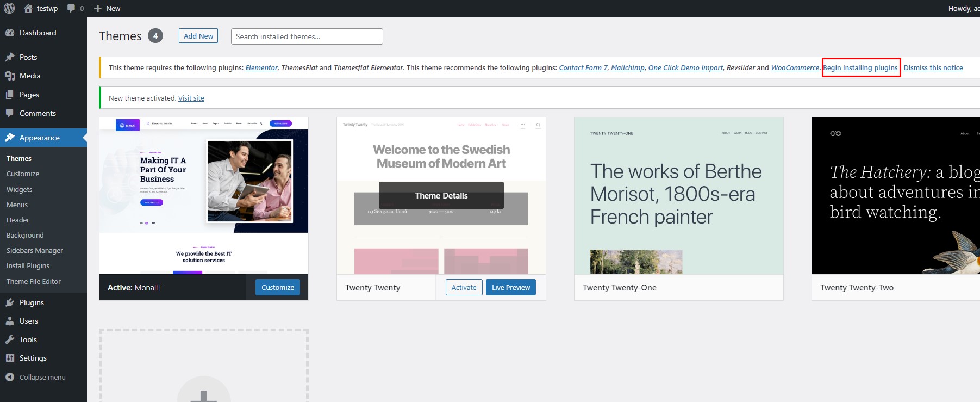Click Howdy account menu
The height and width of the screenshot is (402, 980).
(964, 8)
